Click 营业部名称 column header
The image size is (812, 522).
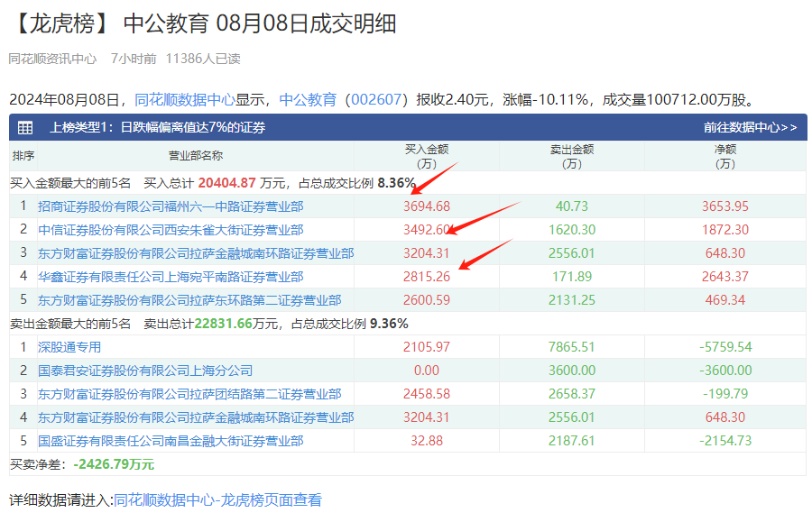(196, 156)
